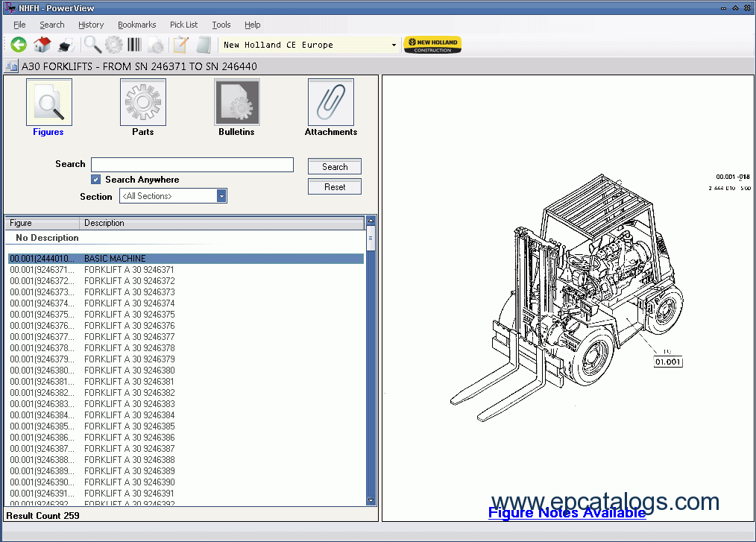
Task: Select row FORKLIFT A 30 9246377
Action: coord(186,336)
